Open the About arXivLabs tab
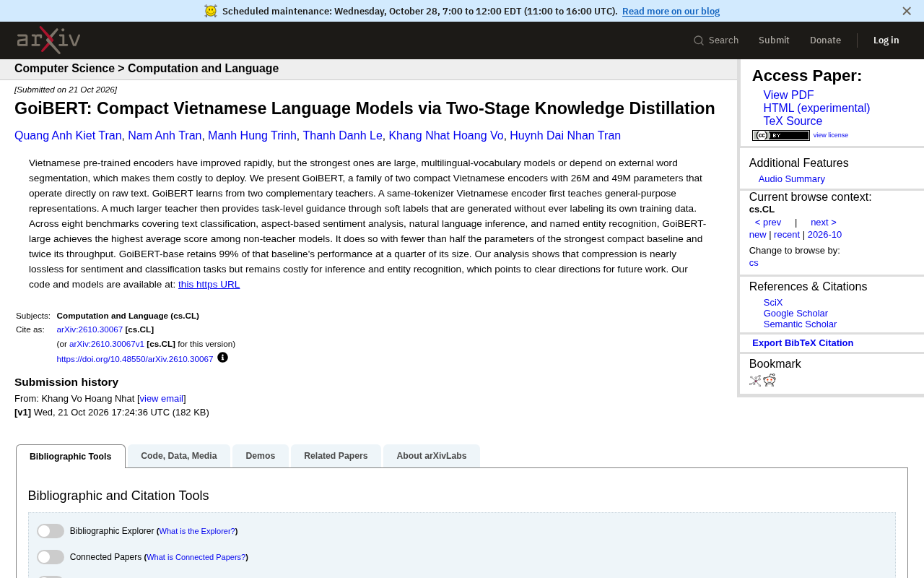Viewport: 924px width, 578px height. click(432, 456)
